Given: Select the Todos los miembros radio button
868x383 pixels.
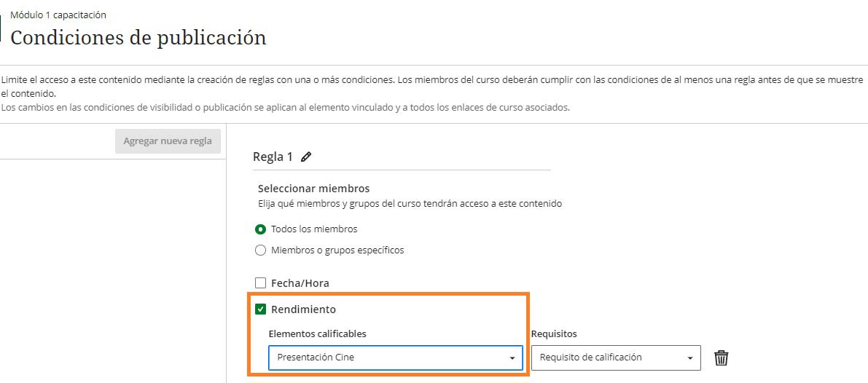Looking at the screenshot, I should (x=261, y=229).
